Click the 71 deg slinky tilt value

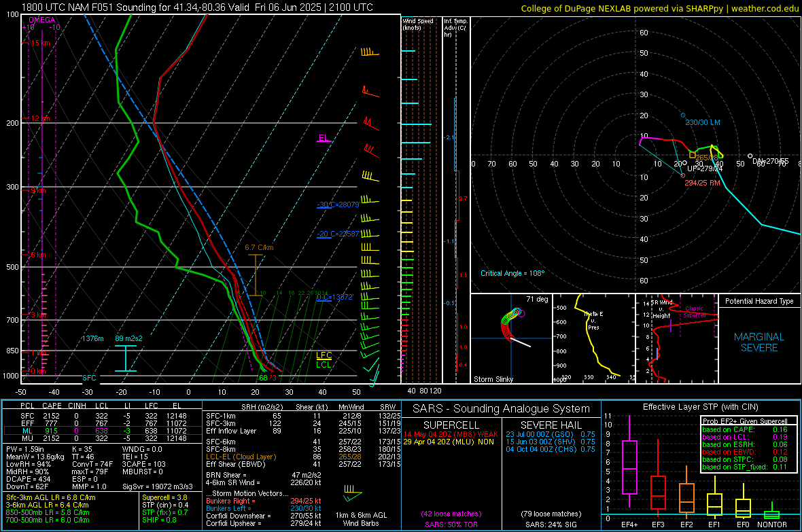(x=537, y=299)
